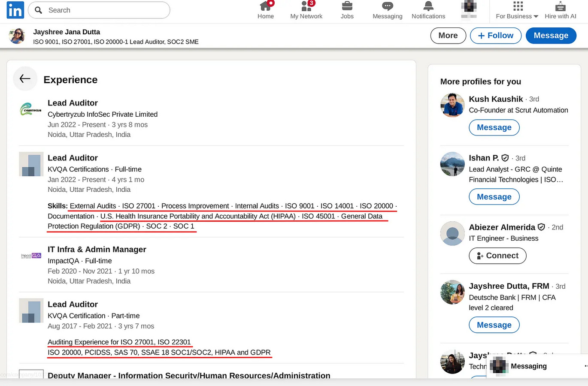
Task: Open Kush Kaushik's profile picture
Action: (x=452, y=105)
